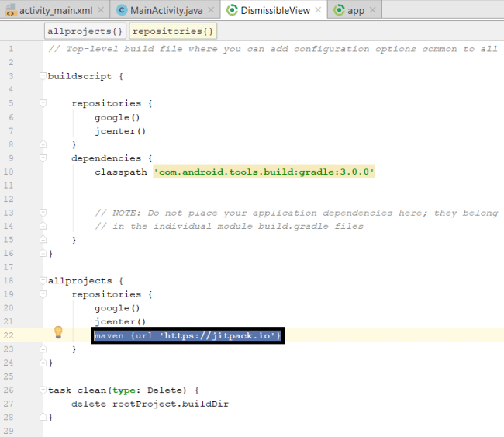Viewport: 504px width, 437px height.
Task: Click the repositories{} breadcrumb
Action: pyautogui.click(x=173, y=31)
